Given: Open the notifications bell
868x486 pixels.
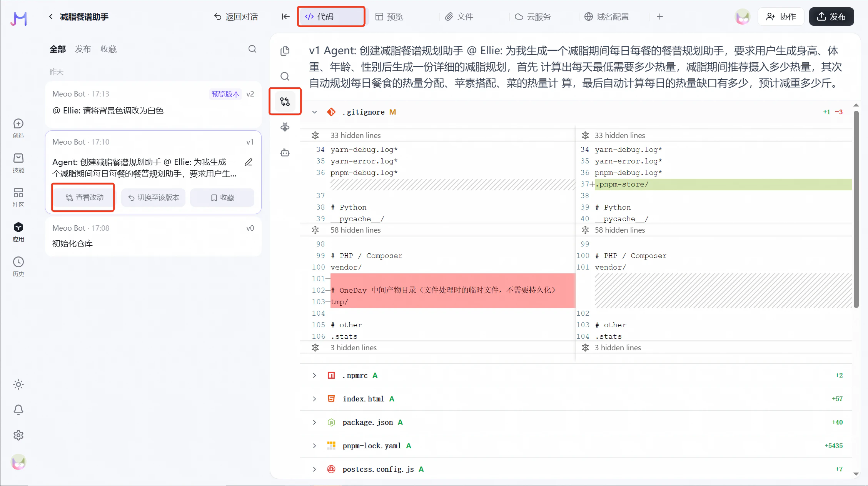Looking at the screenshot, I should [x=18, y=410].
